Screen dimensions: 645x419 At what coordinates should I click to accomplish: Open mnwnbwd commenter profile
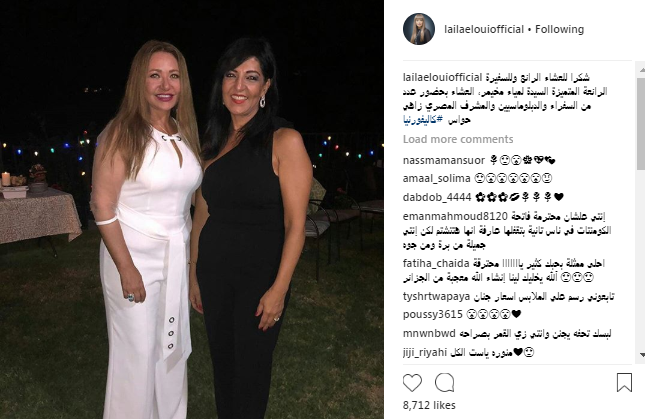(x=429, y=333)
